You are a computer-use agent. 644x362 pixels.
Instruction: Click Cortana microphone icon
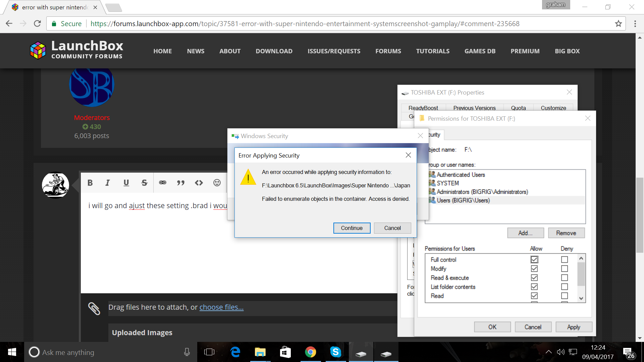click(187, 352)
